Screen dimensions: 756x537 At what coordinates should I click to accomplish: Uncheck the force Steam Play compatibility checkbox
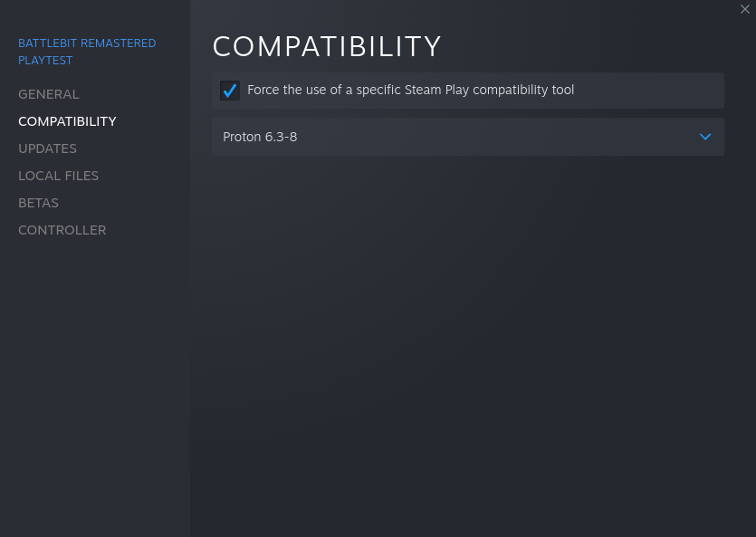click(x=230, y=91)
